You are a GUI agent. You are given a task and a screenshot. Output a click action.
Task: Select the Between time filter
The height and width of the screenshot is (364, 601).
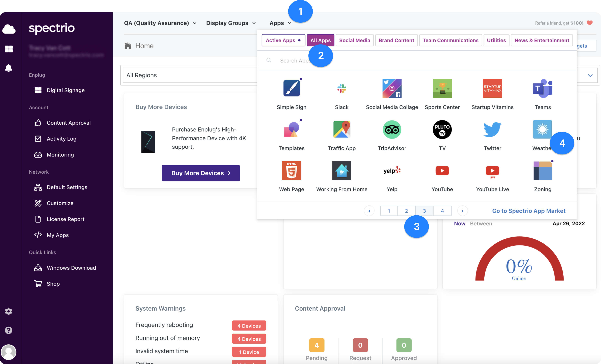tap(481, 223)
